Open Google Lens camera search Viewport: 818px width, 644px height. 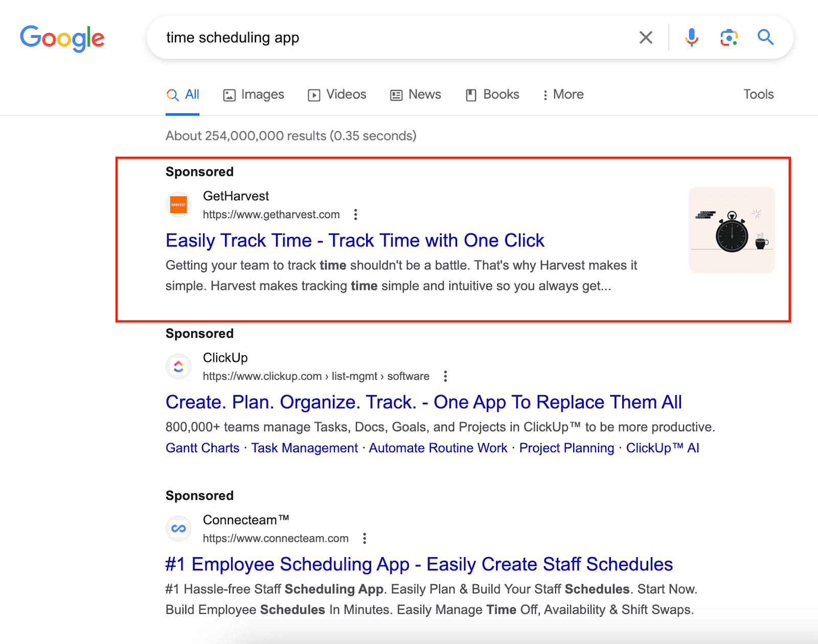729,37
